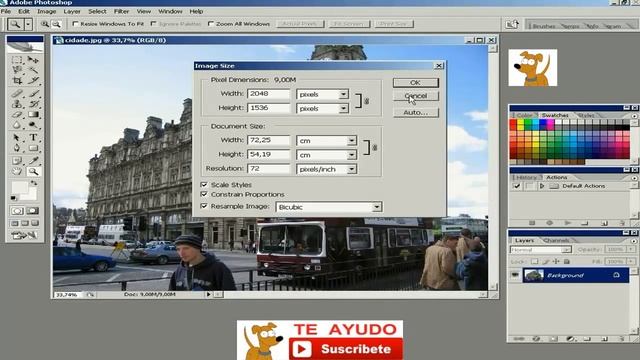Open document Height cm dropdown
Viewport: 640px width, 360px height.
(351, 155)
